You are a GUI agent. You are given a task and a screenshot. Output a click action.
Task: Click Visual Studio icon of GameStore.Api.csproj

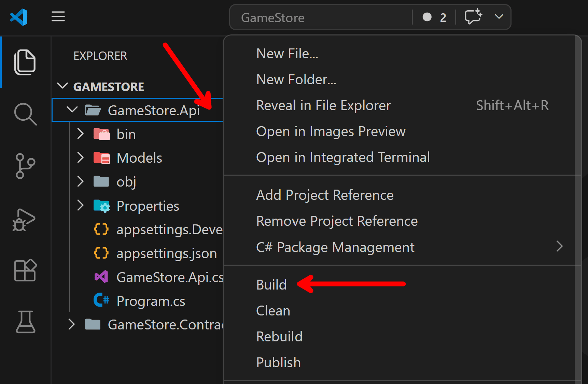click(101, 277)
